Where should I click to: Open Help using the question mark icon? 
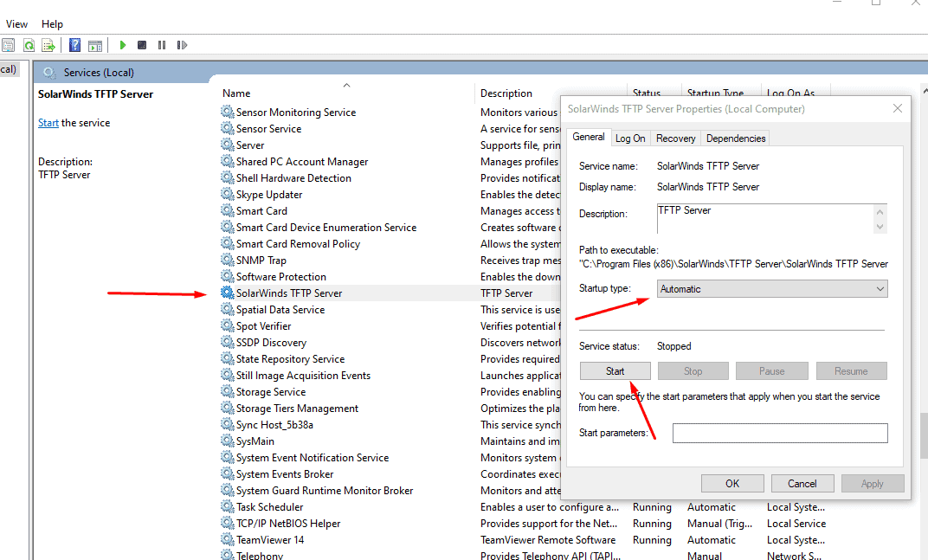pos(75,44)
